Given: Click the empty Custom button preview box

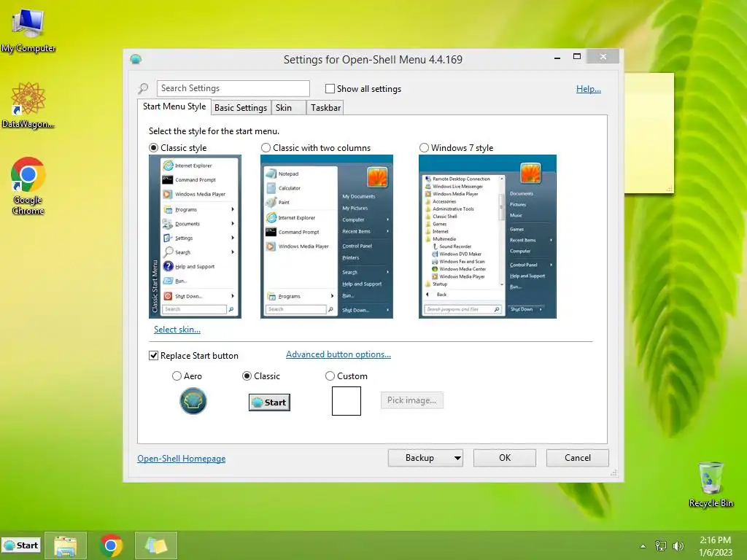Looking at the screenshot, I should click(x=347, y=401).
